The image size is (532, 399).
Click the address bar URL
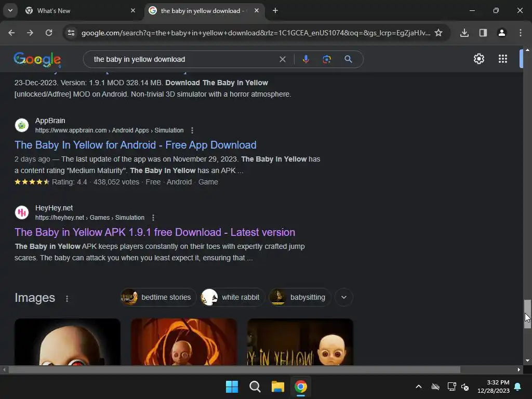point(256,33)
